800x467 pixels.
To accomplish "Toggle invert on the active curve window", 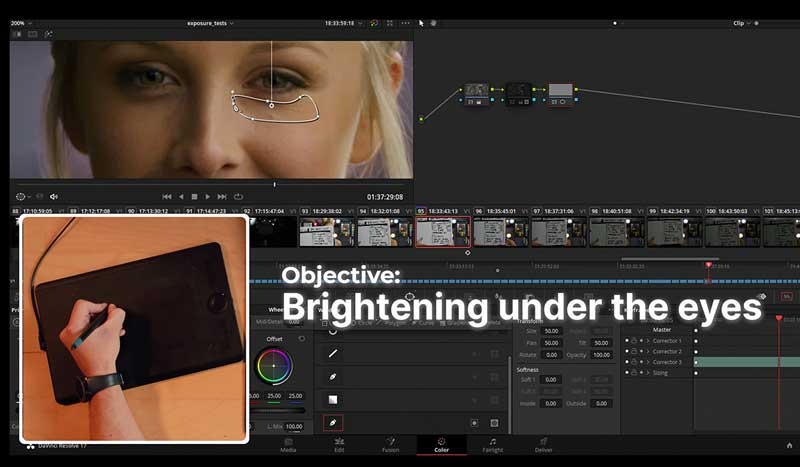I will point(474,423).
